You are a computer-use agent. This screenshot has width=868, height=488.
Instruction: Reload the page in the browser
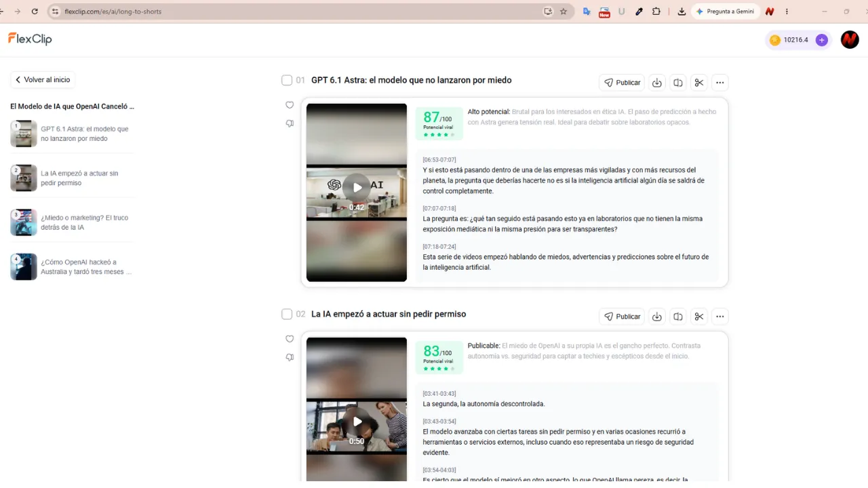35,12
